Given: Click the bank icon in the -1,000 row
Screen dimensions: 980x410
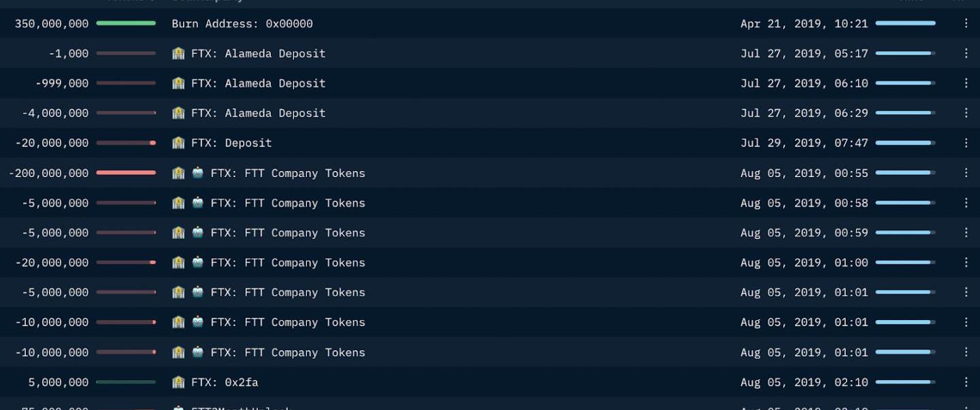Looking at the screenshot, I should pos(178,53).
